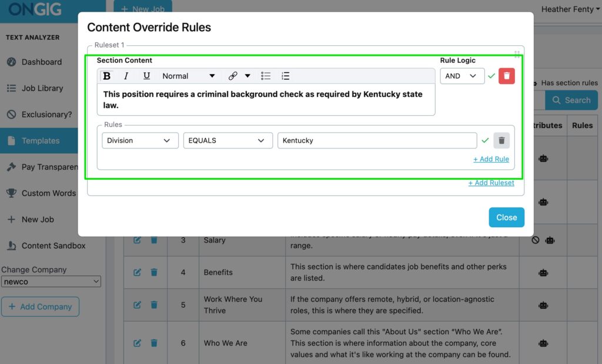Go to Content Sandbox in sidebar
Viewport: 602px width, 364px height.
(53, 245)
